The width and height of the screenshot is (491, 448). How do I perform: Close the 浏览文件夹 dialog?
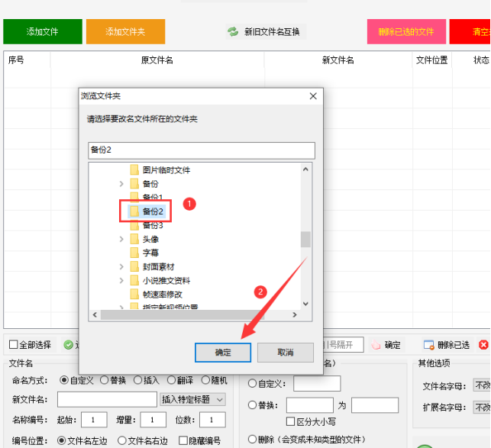point(313,96)
